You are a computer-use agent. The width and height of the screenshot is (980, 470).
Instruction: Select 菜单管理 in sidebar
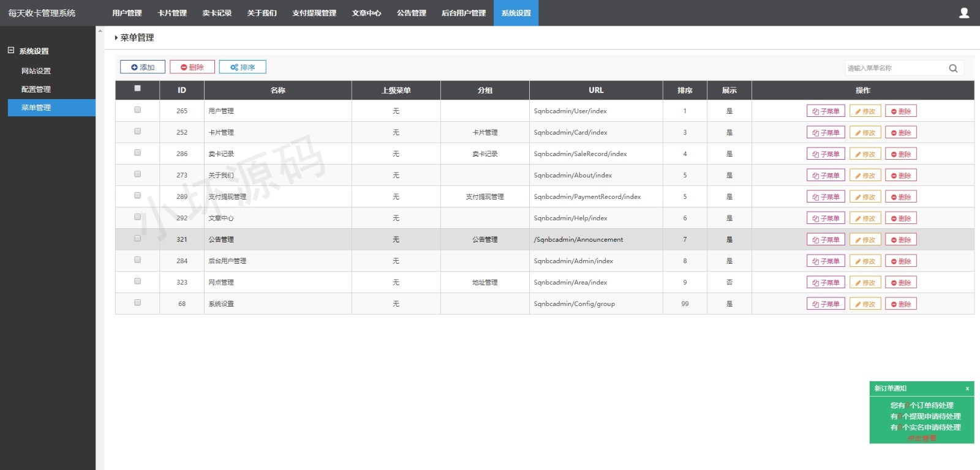point(51,108)
